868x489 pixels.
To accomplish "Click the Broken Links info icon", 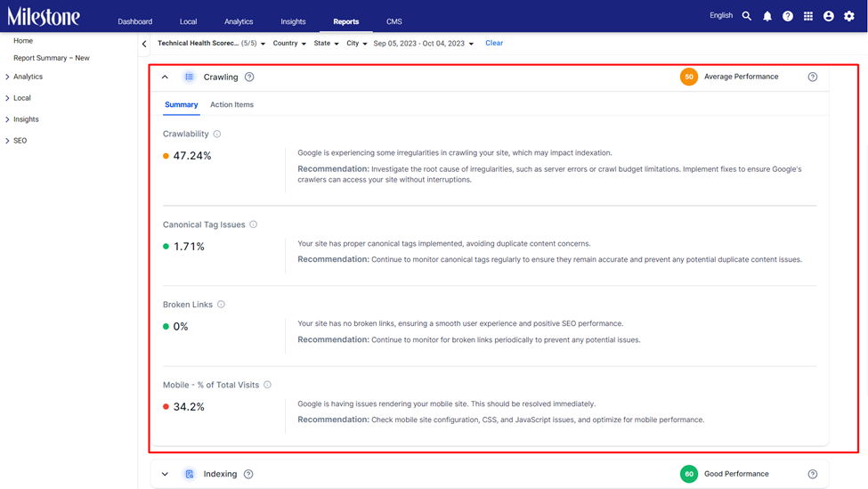I will pyautogui.click(x=221, y=305).
